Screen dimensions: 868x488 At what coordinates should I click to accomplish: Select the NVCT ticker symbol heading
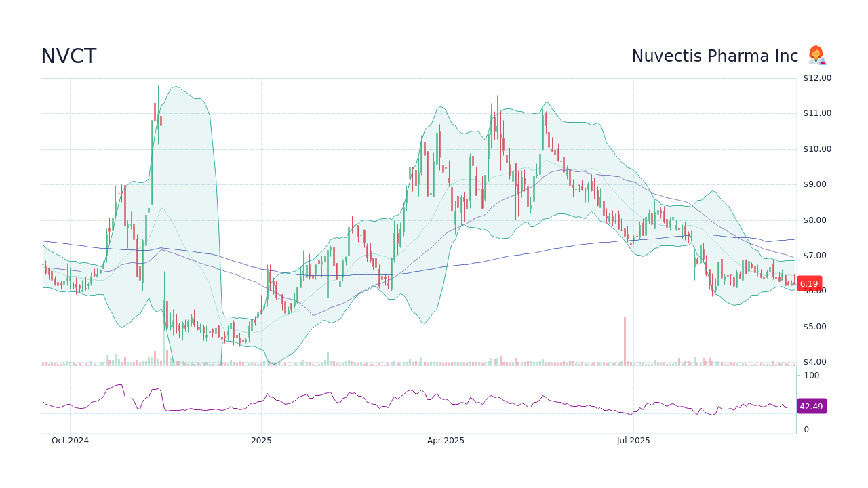68,56
